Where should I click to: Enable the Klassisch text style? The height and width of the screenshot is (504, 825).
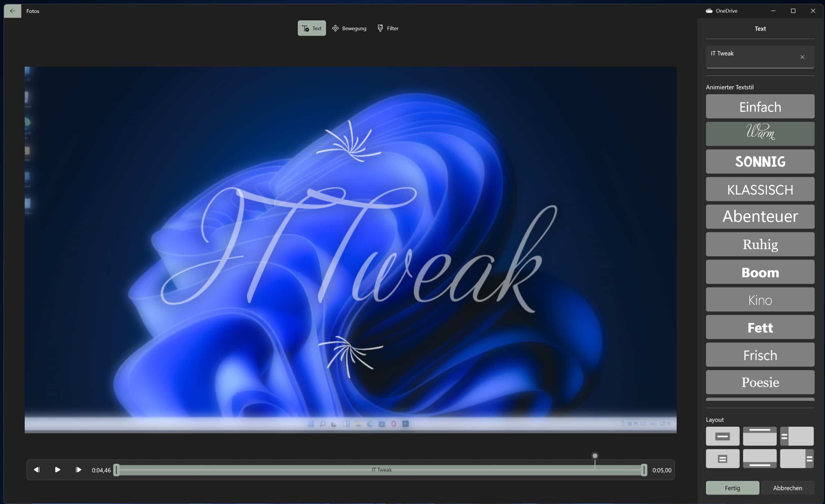pyautogui.click(x=760, y=189)
